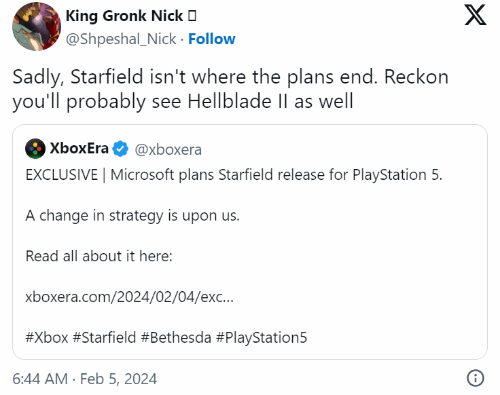Click the XboxEra verified badge
Image resolution: width=500 pixels, height=395 pixels.
tap(120, 149)
